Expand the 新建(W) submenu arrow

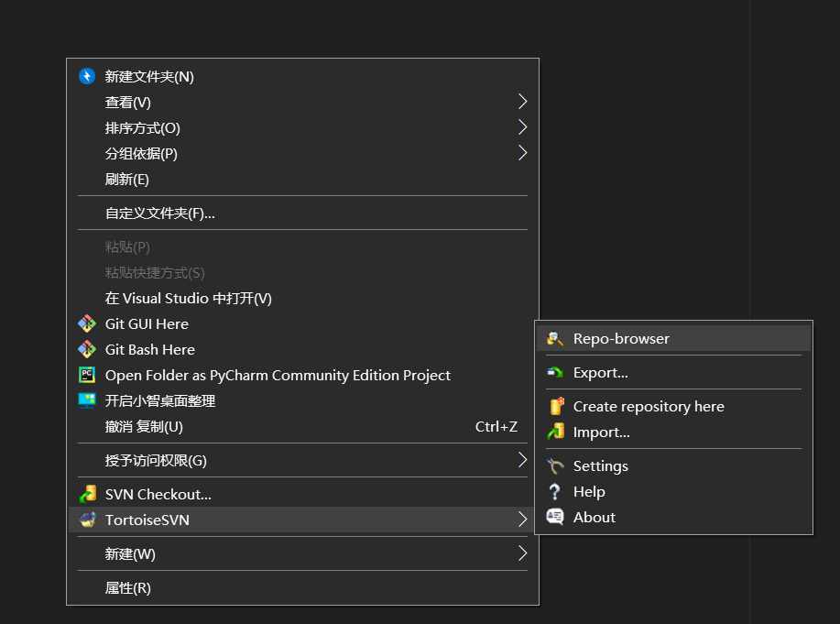coord(522,553)
